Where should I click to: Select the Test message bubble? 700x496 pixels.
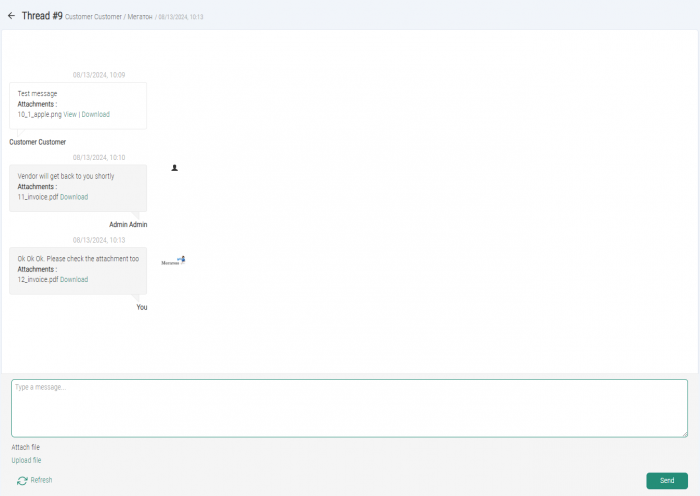pos(78,106)
